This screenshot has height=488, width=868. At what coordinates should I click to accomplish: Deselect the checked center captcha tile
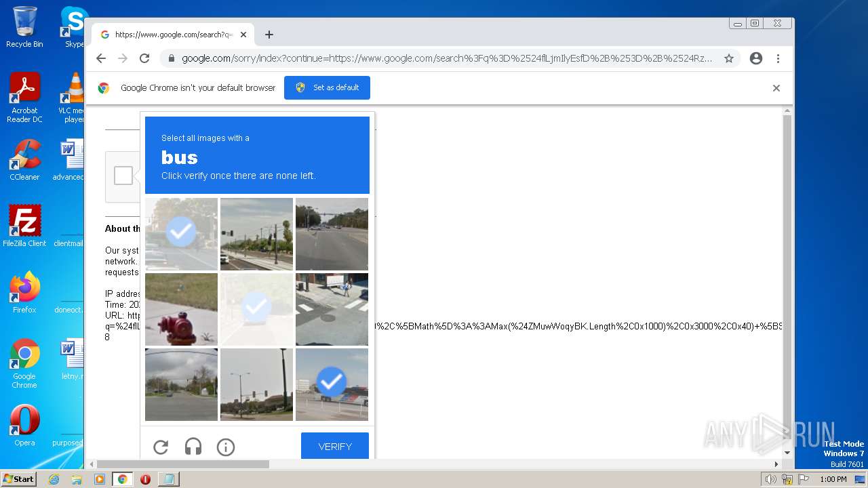click(x=256, y=309)
